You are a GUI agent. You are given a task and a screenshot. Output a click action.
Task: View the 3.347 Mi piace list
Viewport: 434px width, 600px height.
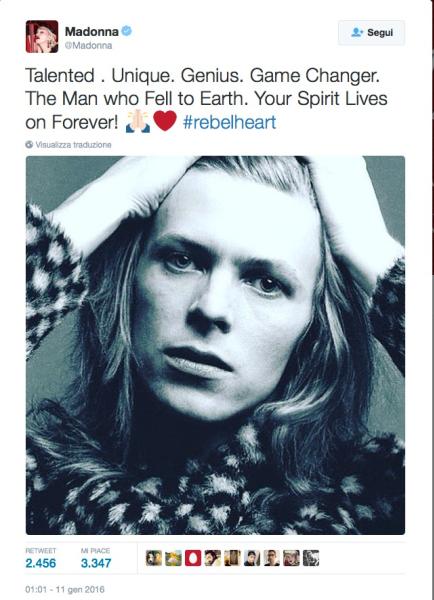tap(96, 558)
